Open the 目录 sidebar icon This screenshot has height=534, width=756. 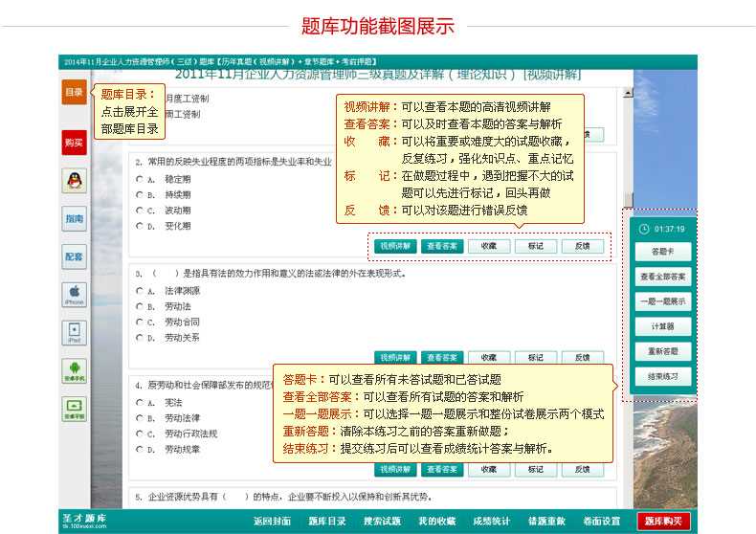74,92
